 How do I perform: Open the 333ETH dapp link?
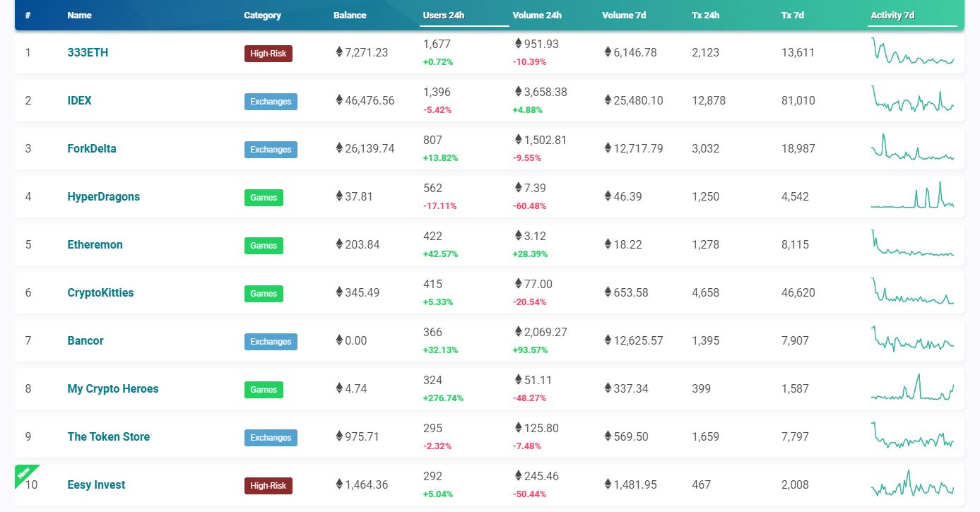[x=88, y=53]
